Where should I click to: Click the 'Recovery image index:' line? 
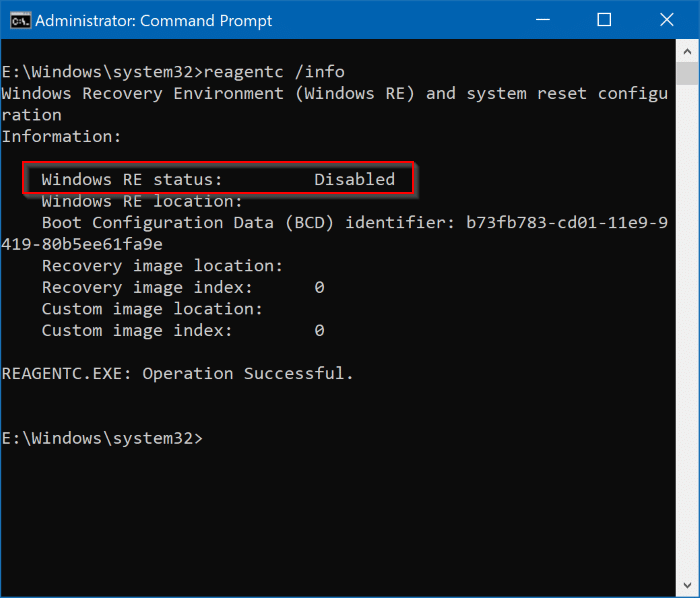pos(183,287)
